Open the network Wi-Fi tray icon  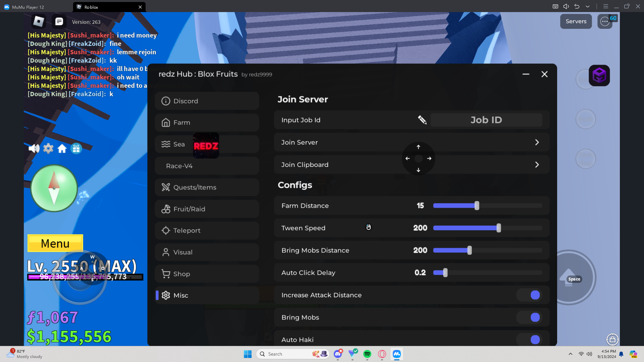pos(581,354)
